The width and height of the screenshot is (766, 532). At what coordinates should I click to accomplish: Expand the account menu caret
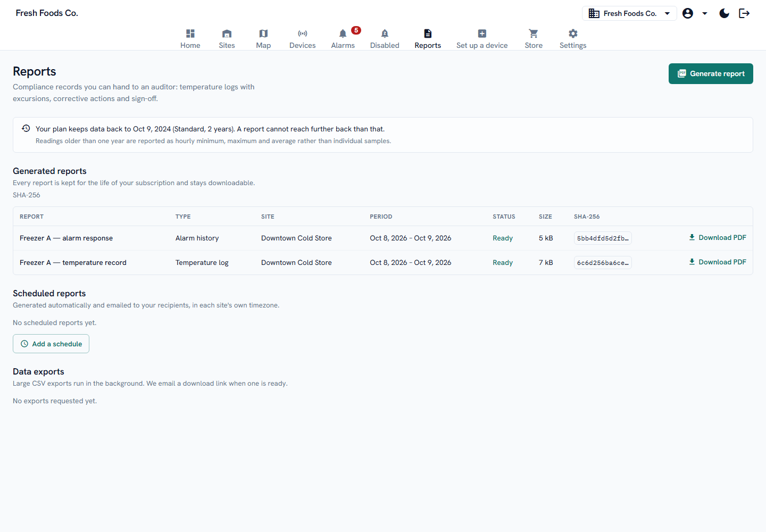(x=705, y=13)
